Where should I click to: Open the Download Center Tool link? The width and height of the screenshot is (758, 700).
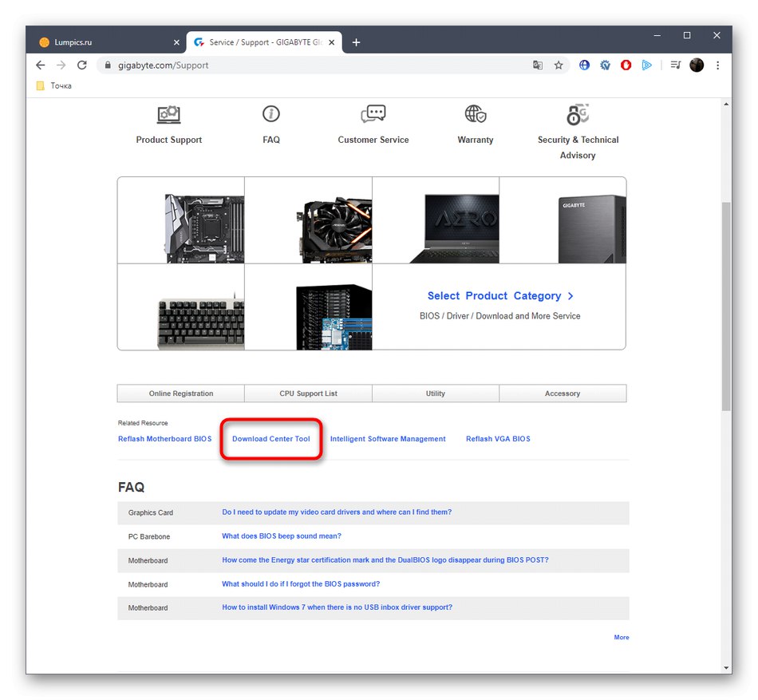tap(271, 439)
